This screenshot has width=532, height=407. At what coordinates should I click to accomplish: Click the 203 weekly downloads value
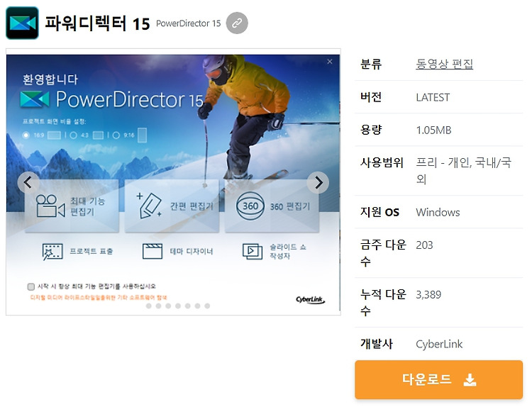(424, 245)
